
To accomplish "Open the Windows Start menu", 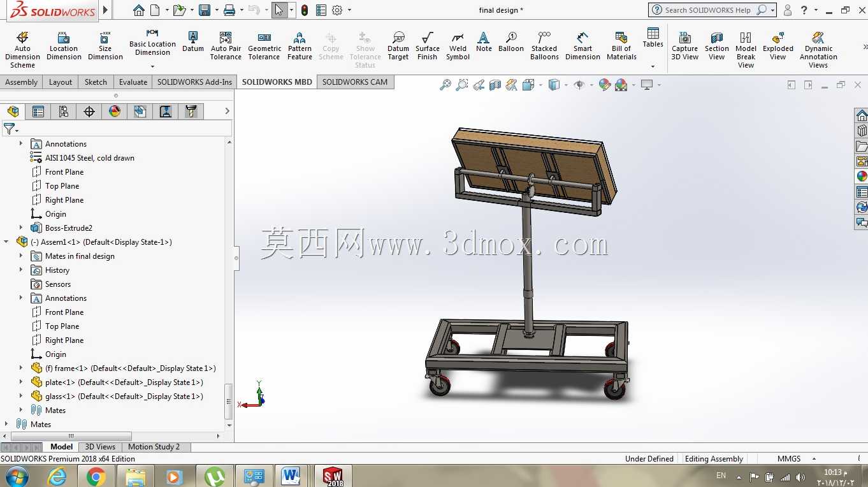I will click(x=17, y=476).
